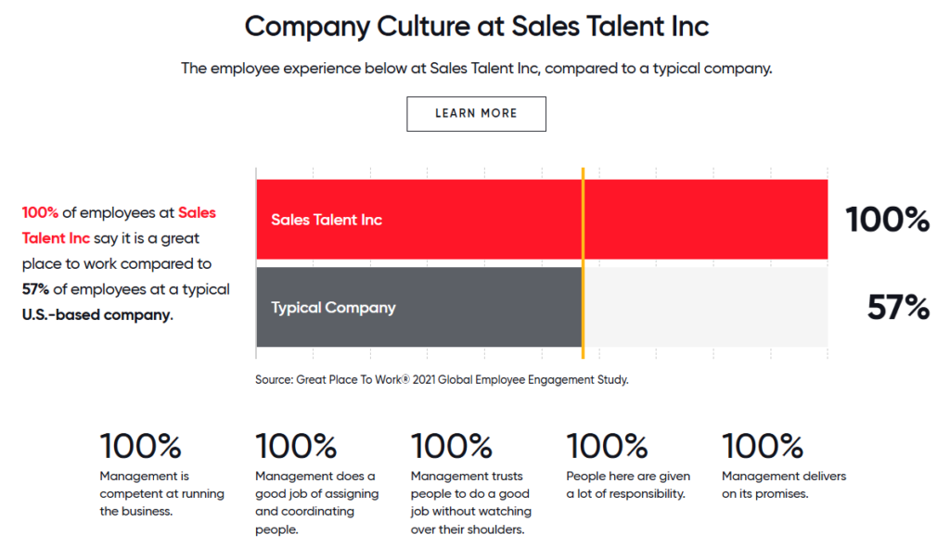The image size is (950, 560).
Task: Click the 'Typical Company' label inside the gray bar
Action: click(x=333, y=308)
